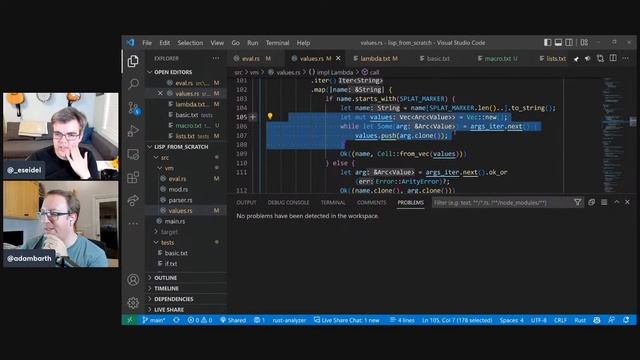Synchronize changes icon in status bar
This screenshot has height=360, width=640.
pyautogui.click(x=176, y=320)
